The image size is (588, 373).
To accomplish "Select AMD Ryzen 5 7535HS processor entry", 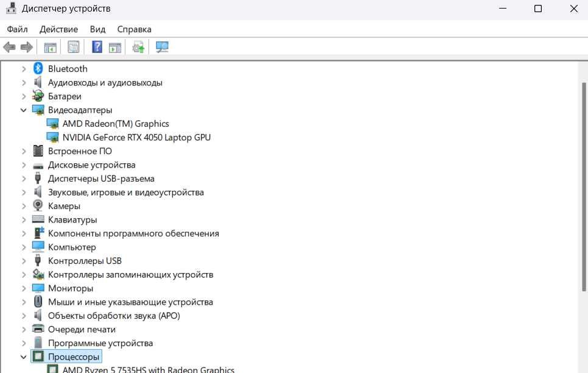I will point(148,369).
